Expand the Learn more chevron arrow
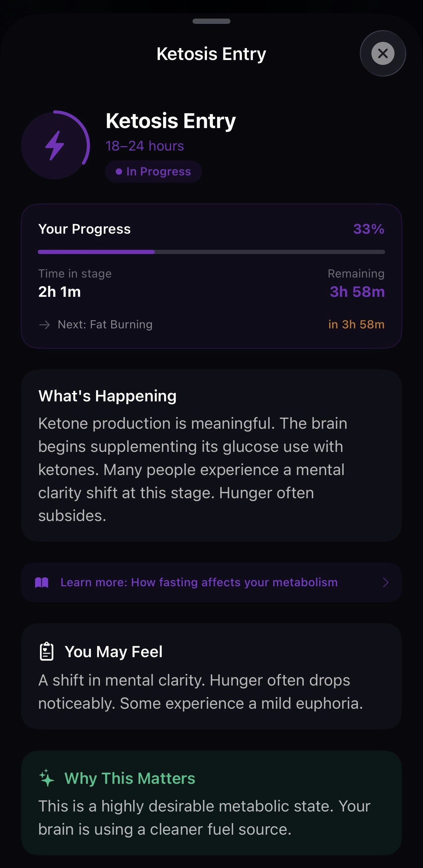Image resolution: width=423 pixels, height=868 pixels. click(x=385, y=582)
